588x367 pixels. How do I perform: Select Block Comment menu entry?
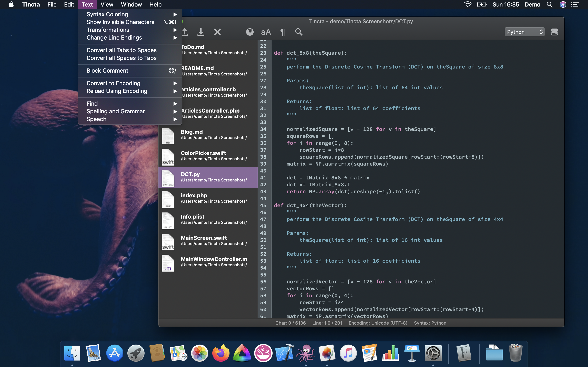tap(107, 71)
